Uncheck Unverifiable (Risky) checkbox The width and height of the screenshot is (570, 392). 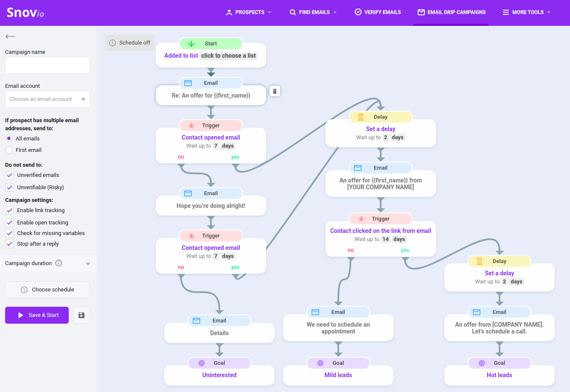(9, 187)
